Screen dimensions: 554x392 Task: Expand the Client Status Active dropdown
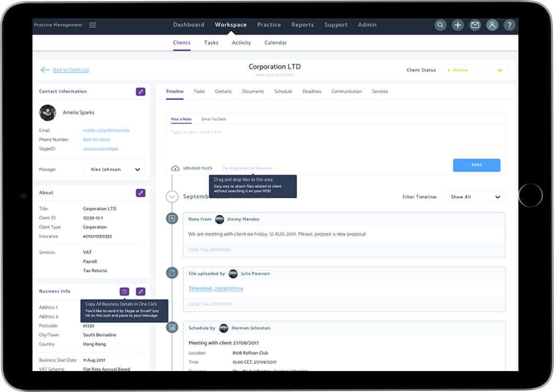pyautogui.click(x=474, y=70)
